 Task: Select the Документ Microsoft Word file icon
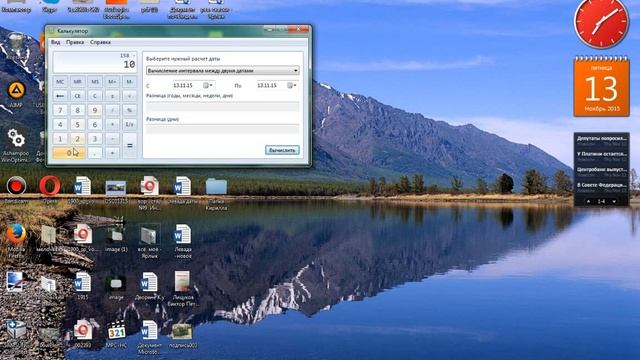[149, 331]
